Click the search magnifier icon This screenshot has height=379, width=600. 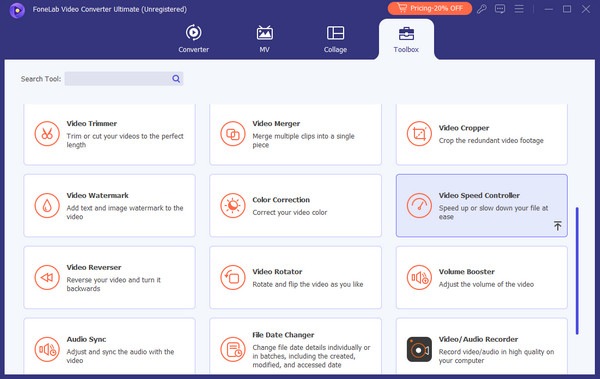coord(176,78)
